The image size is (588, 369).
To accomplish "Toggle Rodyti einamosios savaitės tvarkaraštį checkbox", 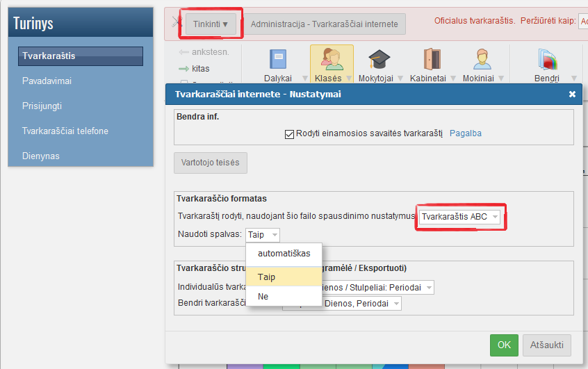I will click(290, 133).
